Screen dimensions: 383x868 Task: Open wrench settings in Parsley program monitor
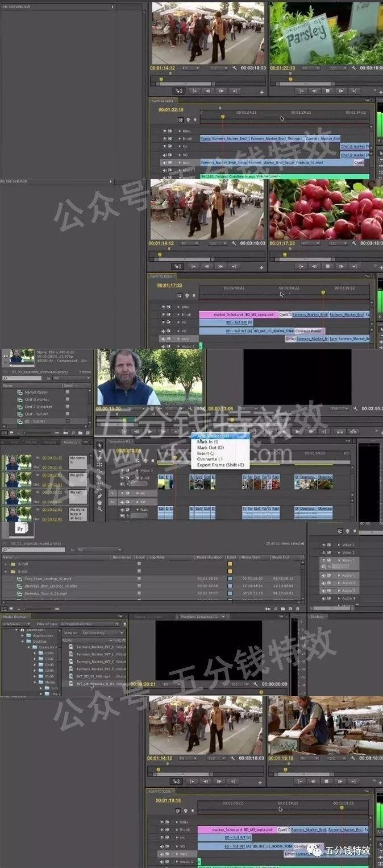pos(353,68)
